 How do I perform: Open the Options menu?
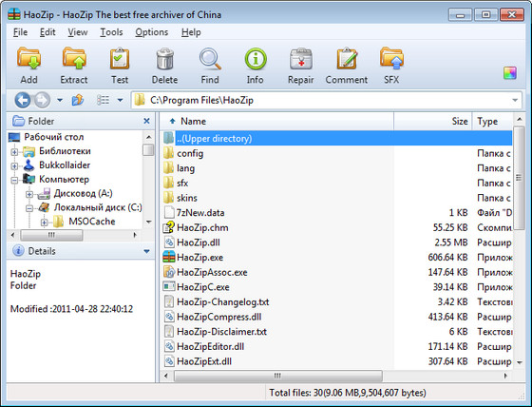(x=152, y=32)
